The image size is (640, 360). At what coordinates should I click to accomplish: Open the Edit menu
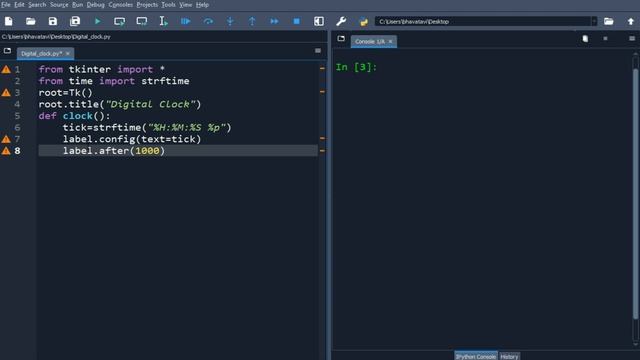point(19,5)
